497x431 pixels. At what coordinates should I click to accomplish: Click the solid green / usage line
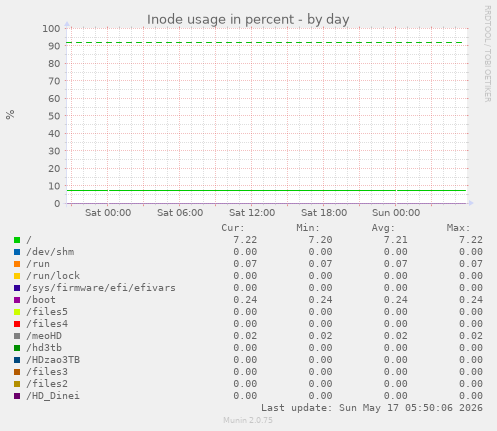(x=266, y=191)
